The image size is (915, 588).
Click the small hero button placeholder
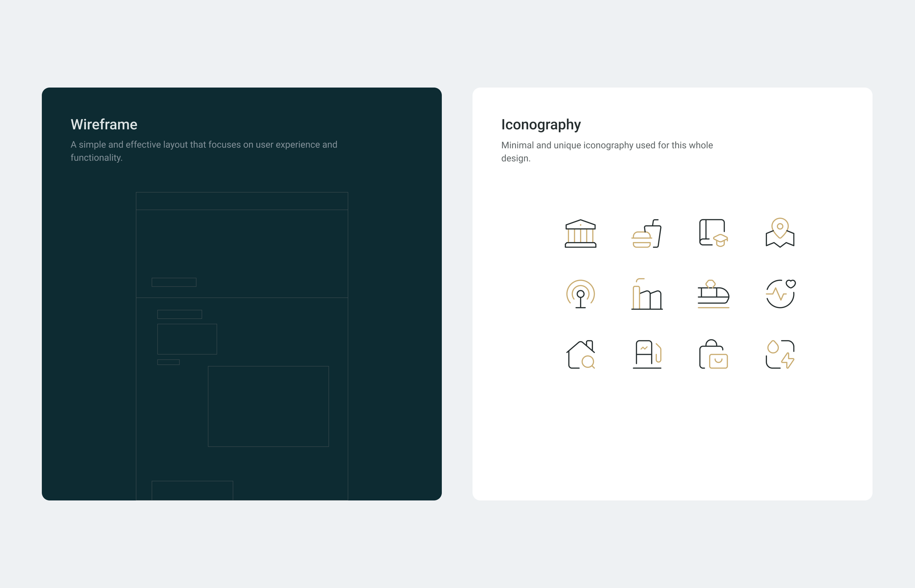point(174,282)
